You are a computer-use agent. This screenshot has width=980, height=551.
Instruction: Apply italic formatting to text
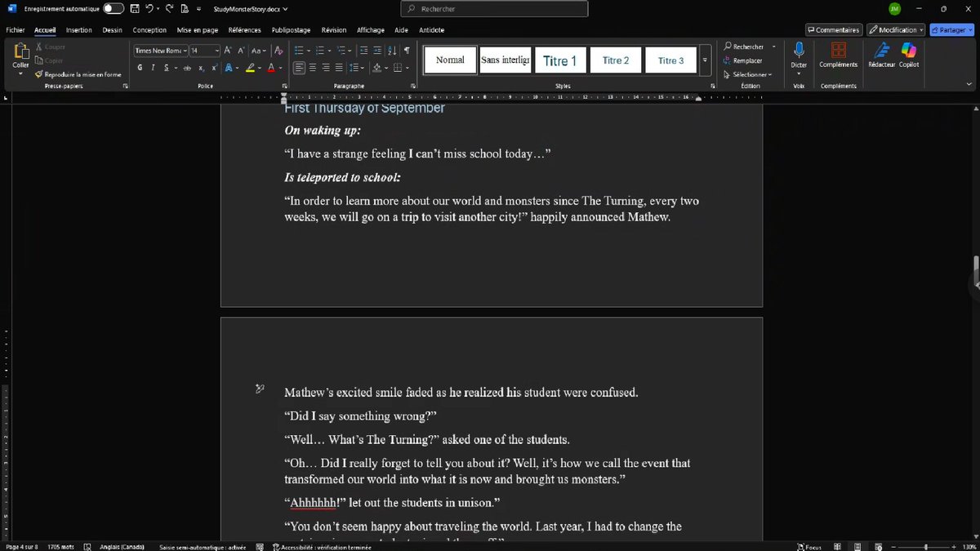point(152,68)
